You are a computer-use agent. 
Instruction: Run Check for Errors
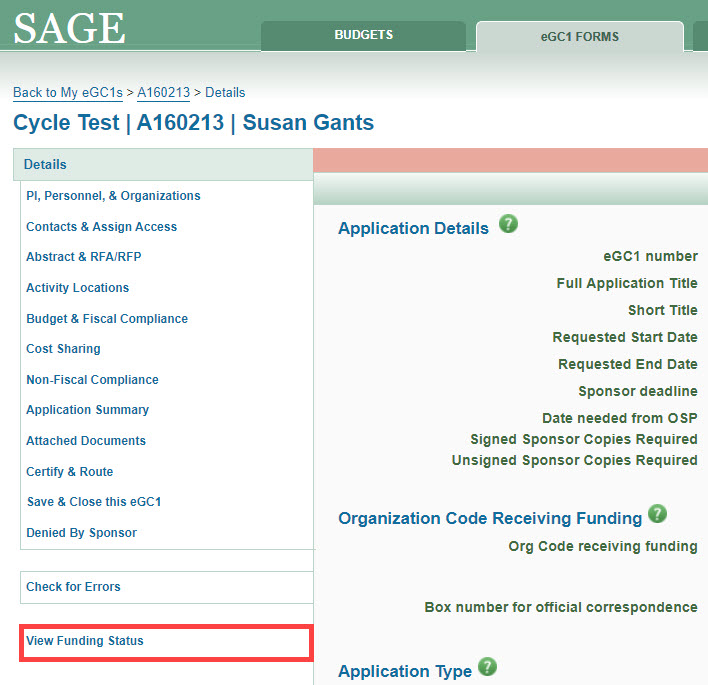[x=167, y=587]
